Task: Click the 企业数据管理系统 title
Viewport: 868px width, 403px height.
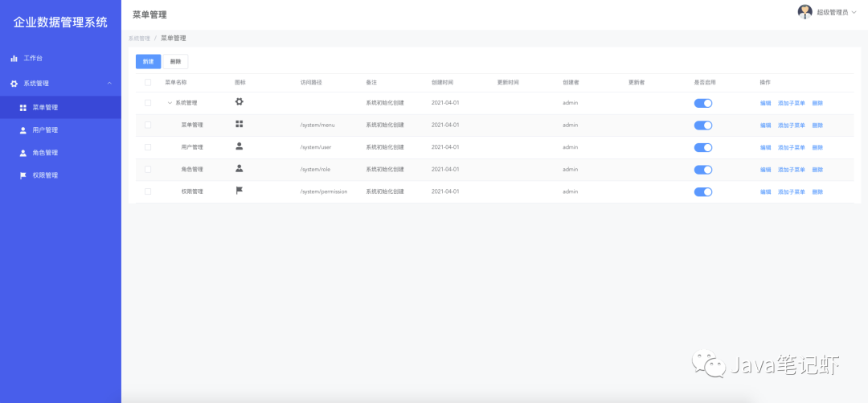Action: pyautogui.click(x=60, y=23)
